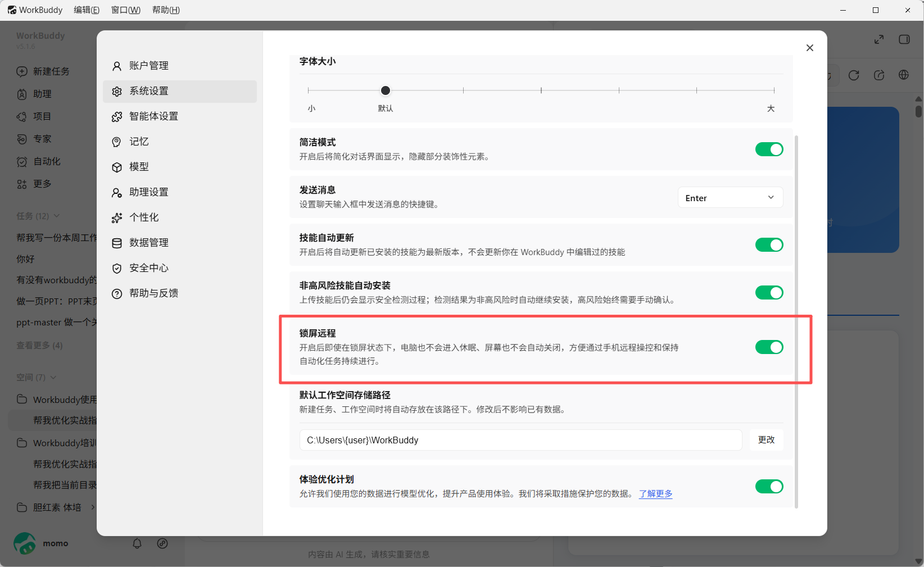
Task: Click the 帮助与反馈 question icon
Action: 117,294
